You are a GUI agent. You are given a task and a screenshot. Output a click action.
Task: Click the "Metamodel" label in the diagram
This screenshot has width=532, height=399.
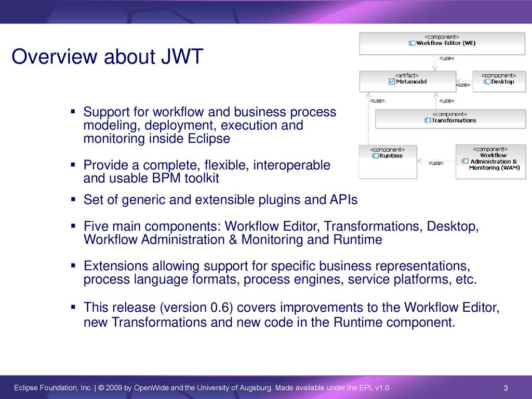click(411, 82)
